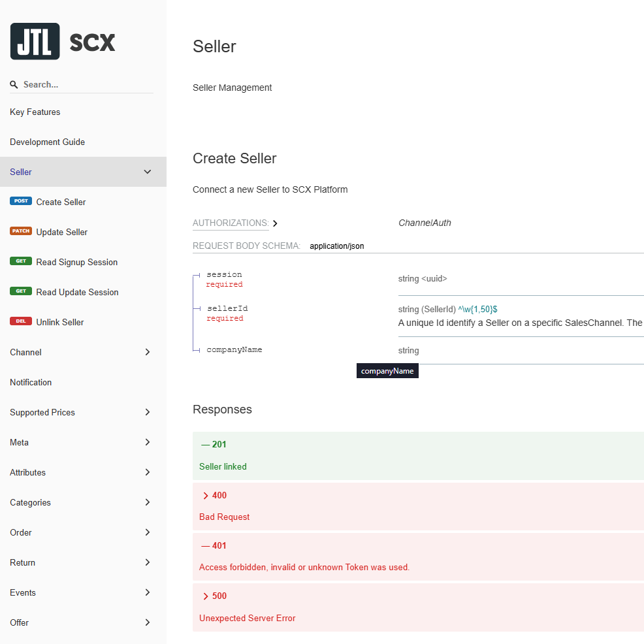Open the Notification section
This screenshot has height=644, width=644.
pos(31,382)
